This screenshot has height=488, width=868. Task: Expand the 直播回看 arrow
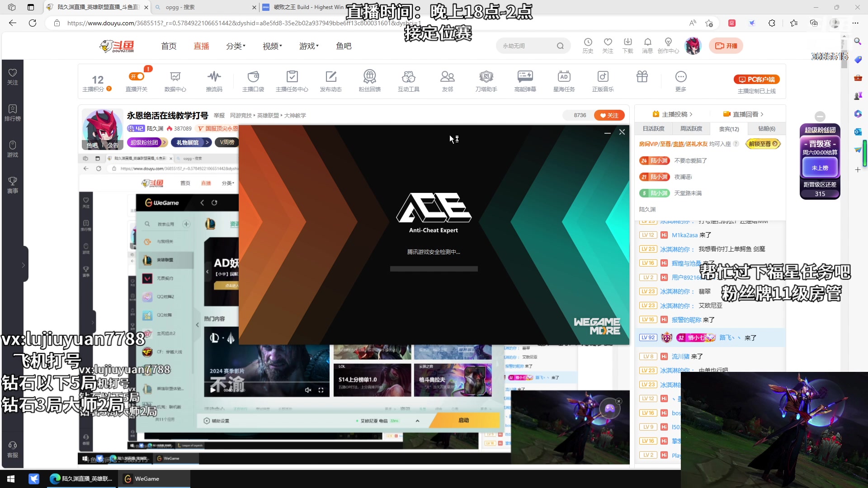click(762, 114)
